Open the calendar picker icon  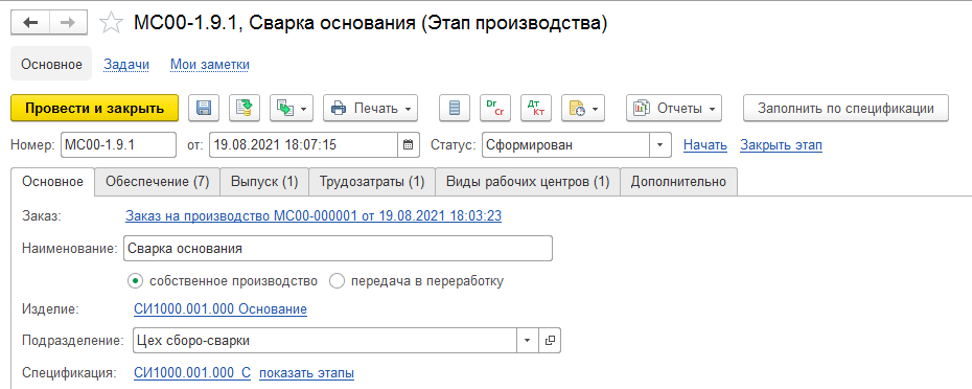tap(408, 146)
